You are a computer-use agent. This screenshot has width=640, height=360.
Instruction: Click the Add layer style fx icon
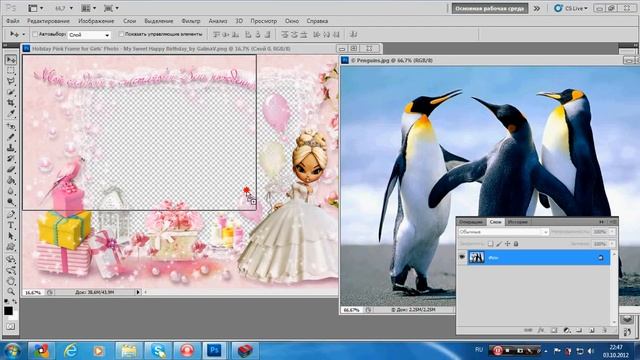click(x=541, y=330)
